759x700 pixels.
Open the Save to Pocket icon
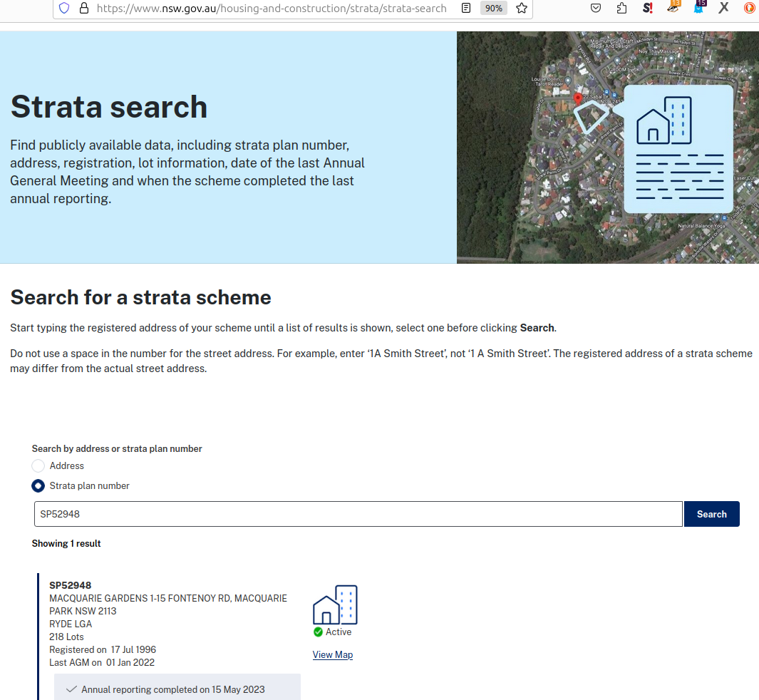[596, 9]
